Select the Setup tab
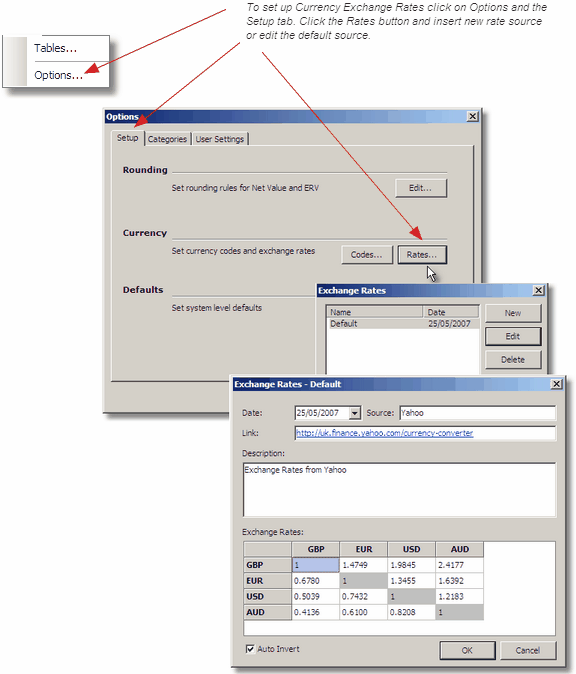 [128, 138]
